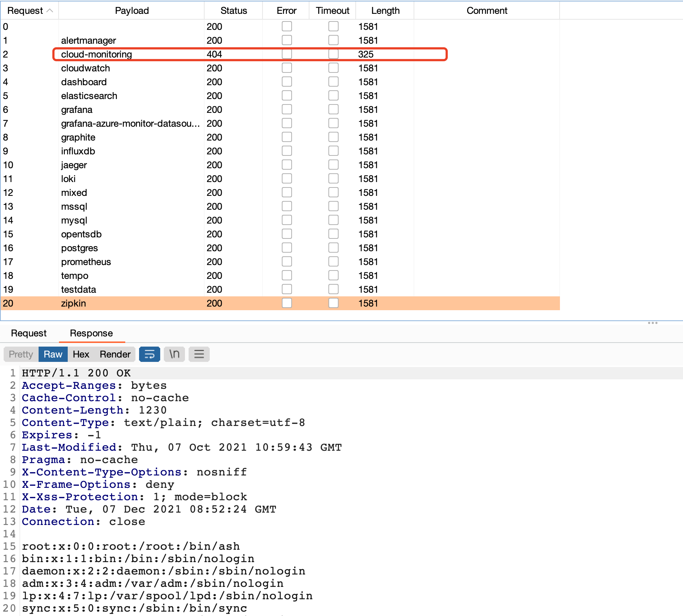Click the daemon:x:2:2 passwd line
The height and width of the screenshot is (616, 683).
163,571
